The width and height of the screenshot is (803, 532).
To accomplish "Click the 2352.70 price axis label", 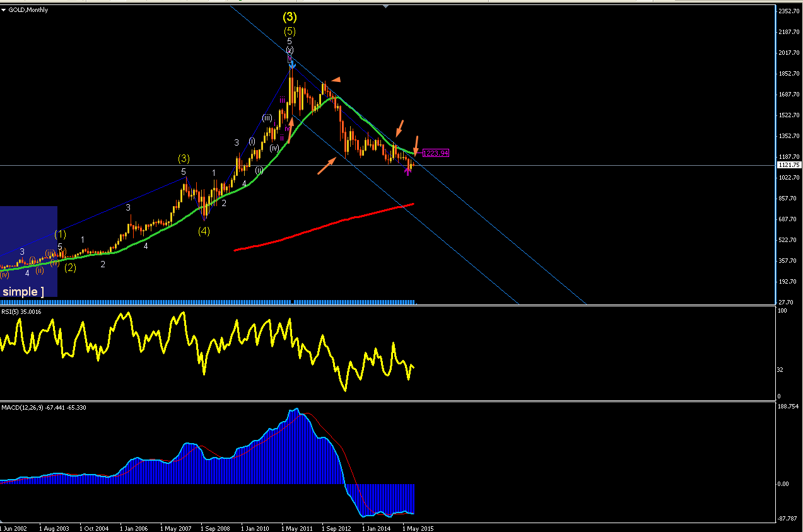I will 789,11.
